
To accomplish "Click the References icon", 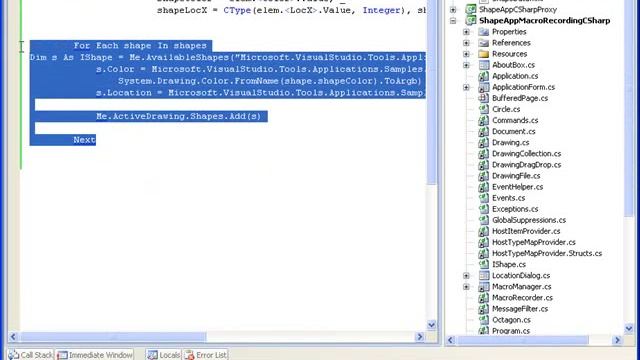I will tap(484, 42).
